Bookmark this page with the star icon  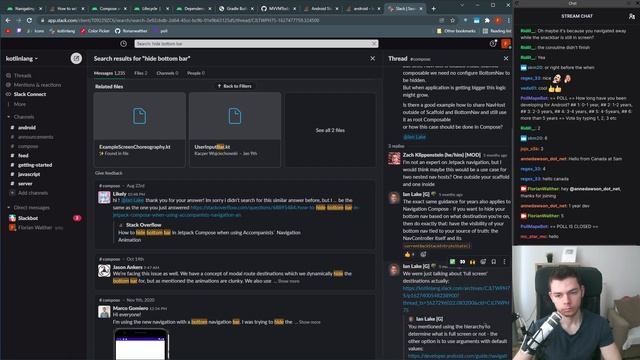point(452,20)
